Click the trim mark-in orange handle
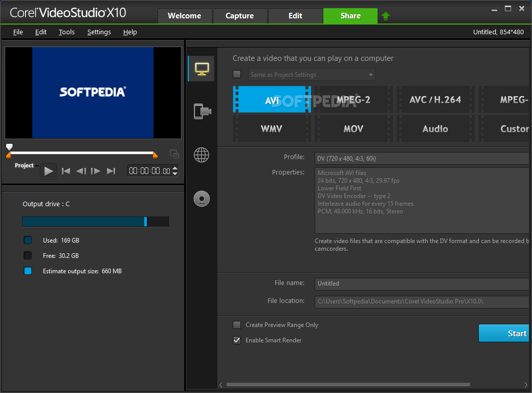The width and height of the screenshot is (532, 393). [x=9, y=156]
